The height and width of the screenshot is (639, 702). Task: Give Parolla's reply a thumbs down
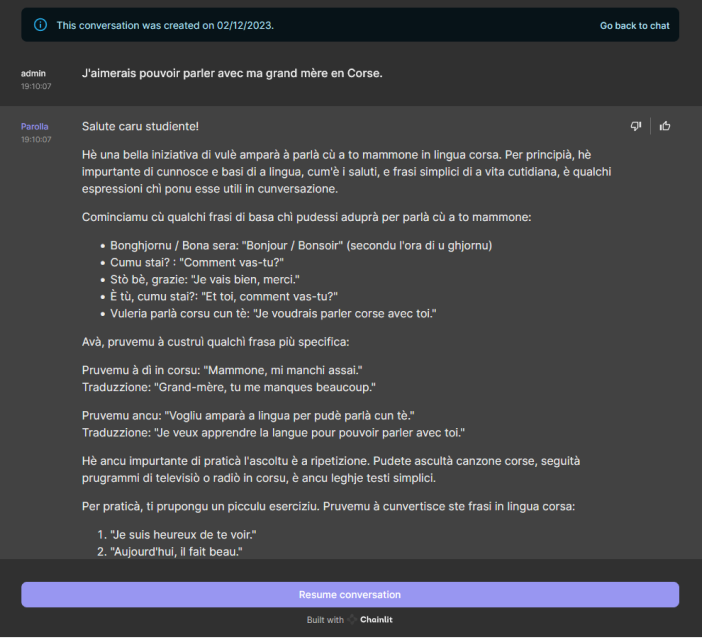tap(636, 126)
